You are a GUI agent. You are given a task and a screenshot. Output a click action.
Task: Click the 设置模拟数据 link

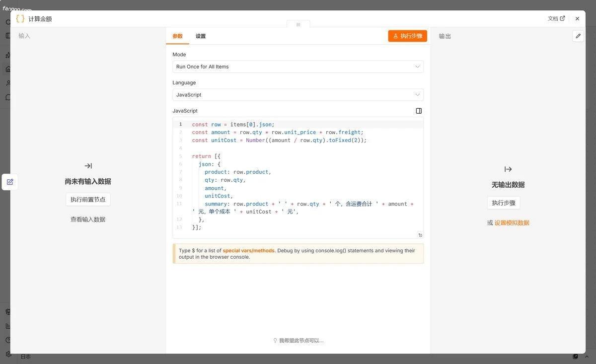click(512, 223)
